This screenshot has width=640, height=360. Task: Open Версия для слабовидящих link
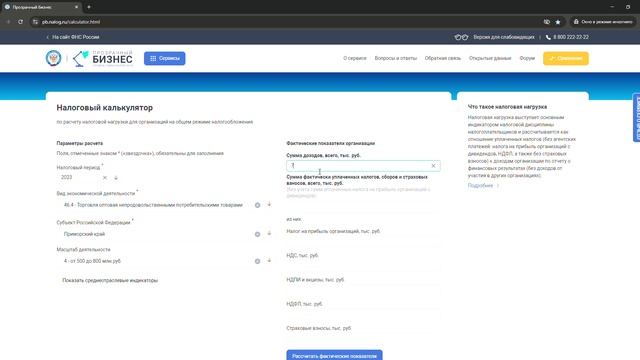pyautogui.click(x=504, y=37)
